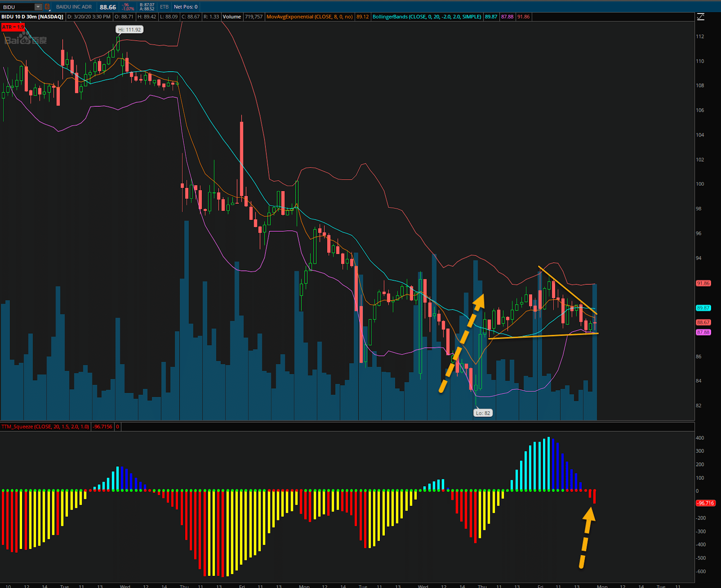Click the 91.86 upper band price tag
This screenshot has width=721, height=588.
(x=703, y=283)
